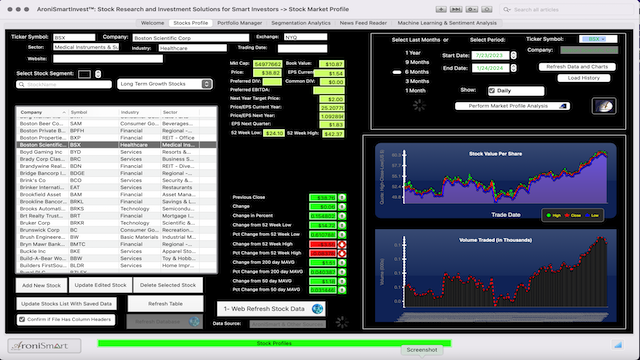Click globe icon on Web Refresh Stock Data button
The height and width of the screenshot is (360, 640).
317,309
